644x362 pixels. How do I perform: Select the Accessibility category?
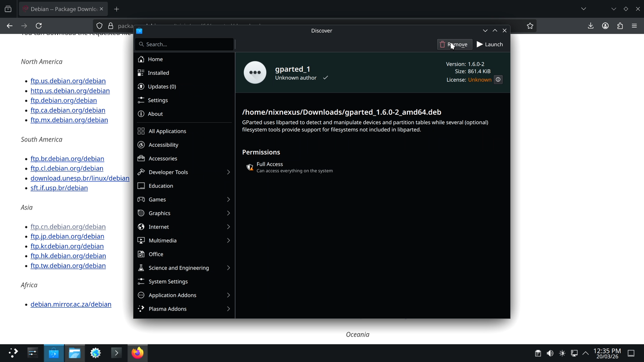[x=184, y=145]
